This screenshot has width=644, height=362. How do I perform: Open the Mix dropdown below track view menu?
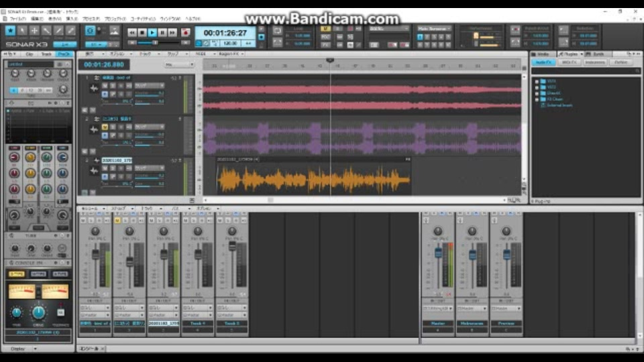[x=179, y=64]
